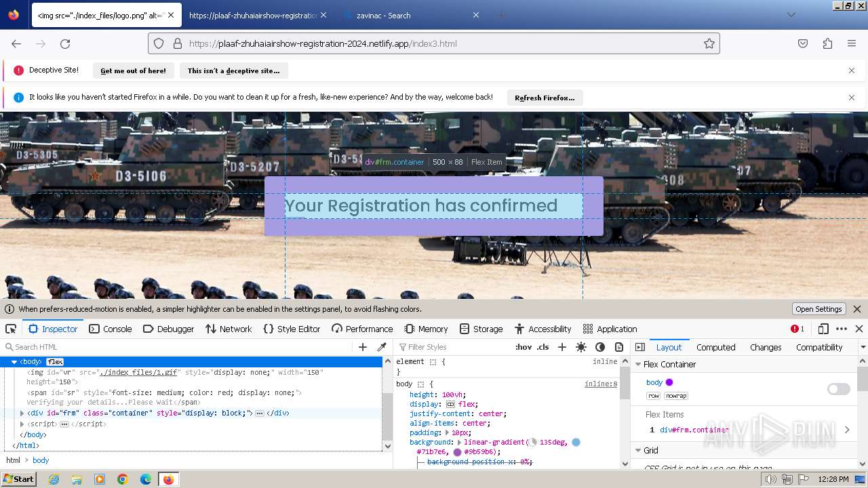Screen dimensions: 868x488
Task: Open the Application panel
Action: click(610, 329)
